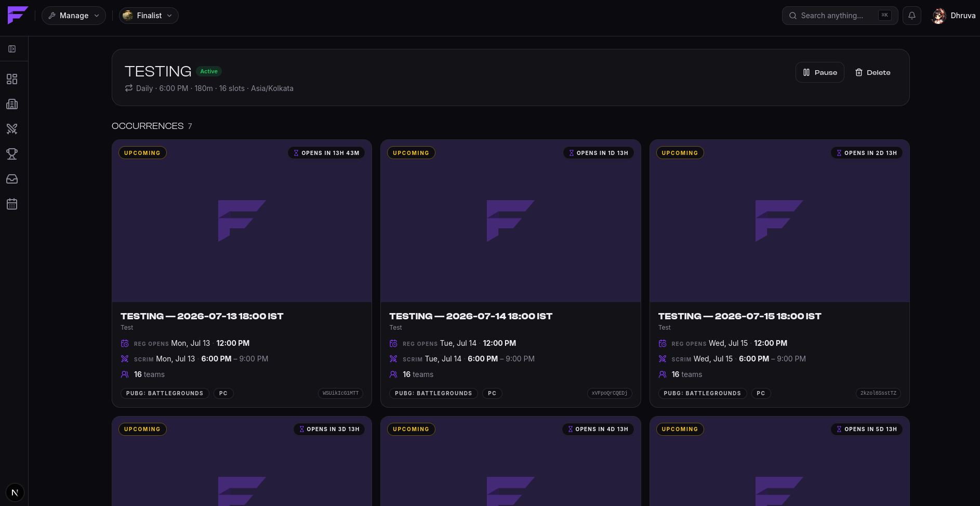
Task: Open the Dhruva profile avatar
Action: tap(938, 16)
